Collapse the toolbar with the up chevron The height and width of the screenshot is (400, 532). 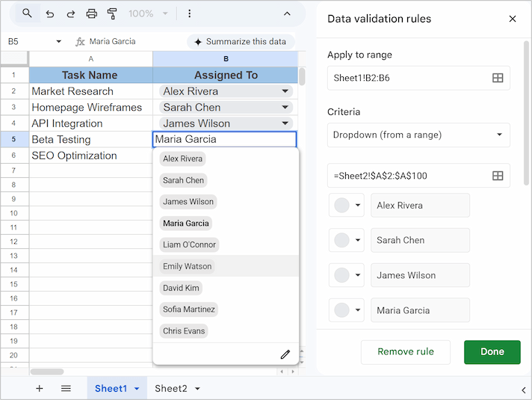click(287, 13)
